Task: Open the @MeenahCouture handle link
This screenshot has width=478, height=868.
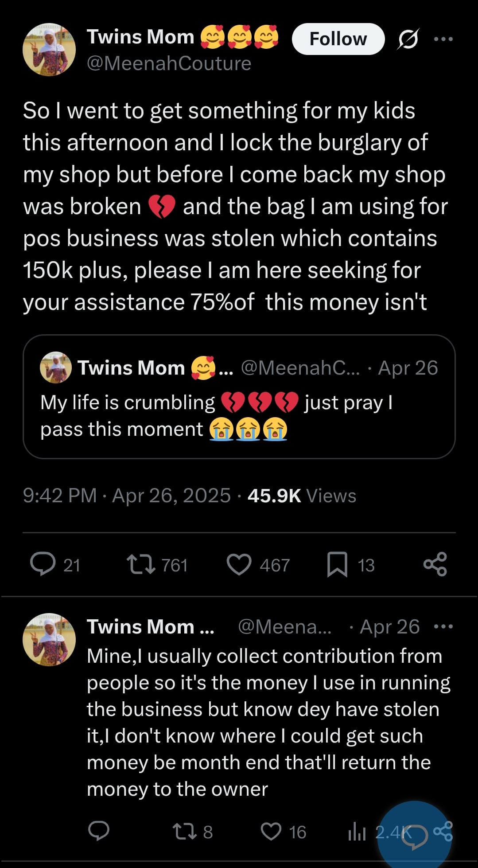Action: (169, 63)
